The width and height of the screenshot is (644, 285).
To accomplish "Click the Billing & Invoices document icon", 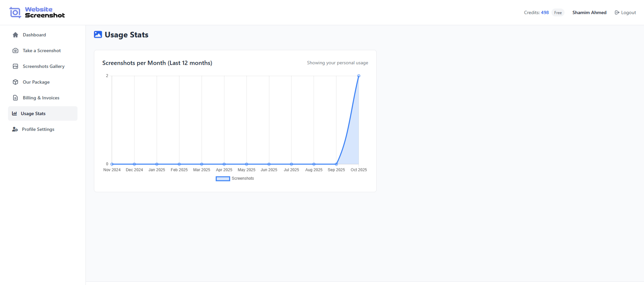I will pos(15,98).
